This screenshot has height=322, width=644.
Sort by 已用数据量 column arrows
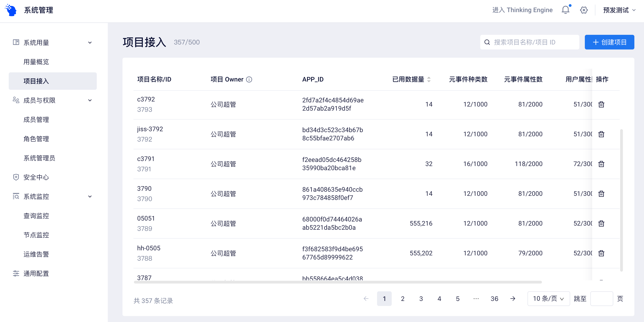coord(429,79)
